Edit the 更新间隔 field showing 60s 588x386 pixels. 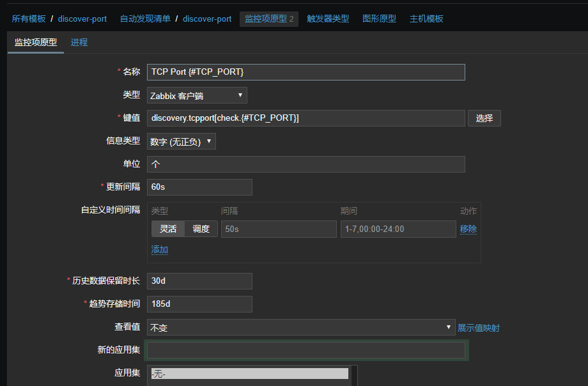199,187
